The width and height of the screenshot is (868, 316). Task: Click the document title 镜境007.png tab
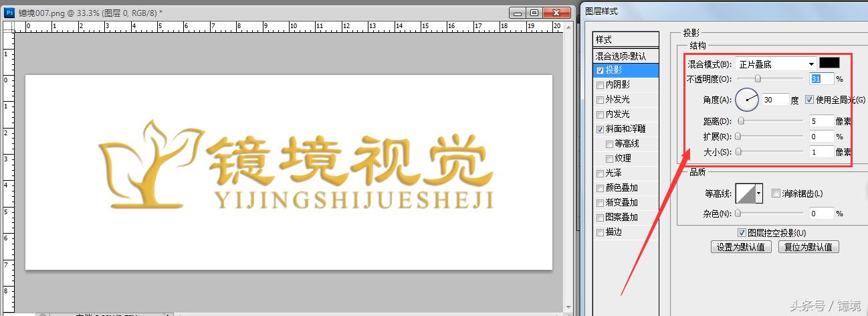tap(90, 13)
